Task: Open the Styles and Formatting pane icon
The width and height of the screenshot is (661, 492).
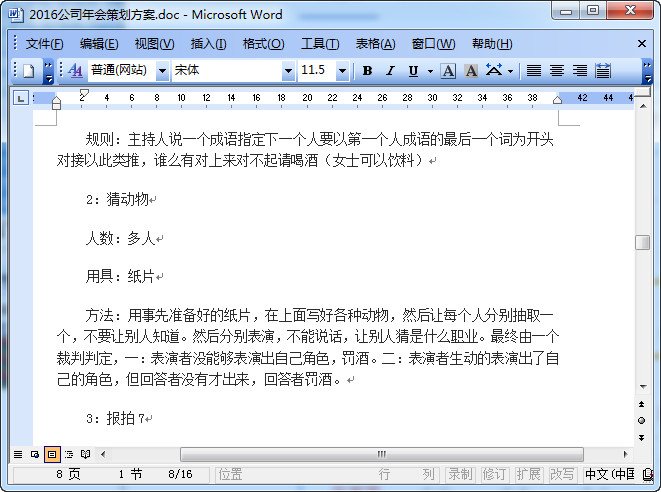Action: (75, 70)
